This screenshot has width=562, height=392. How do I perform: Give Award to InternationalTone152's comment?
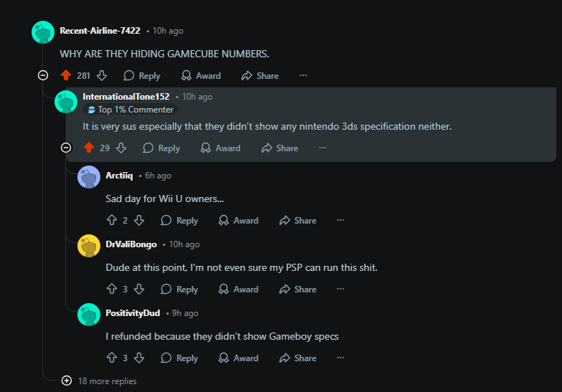[x=220, y=148]
